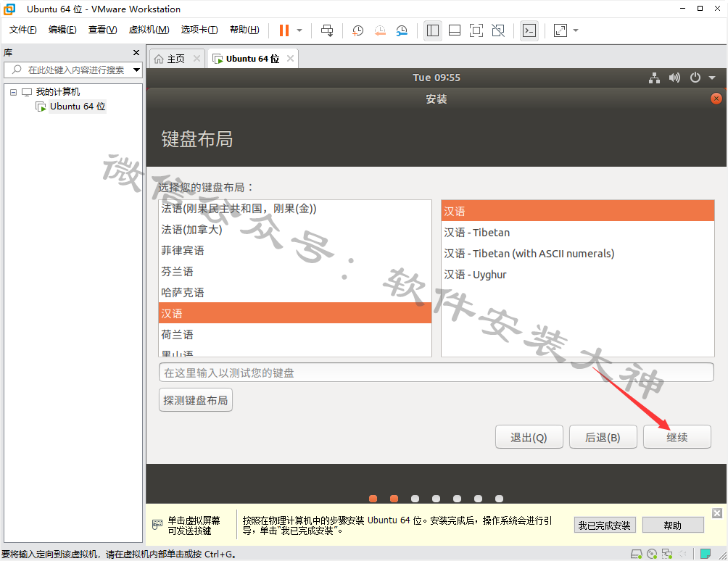Open the 帮助(H) menu
728x561 pixels.
pos(244,30)
